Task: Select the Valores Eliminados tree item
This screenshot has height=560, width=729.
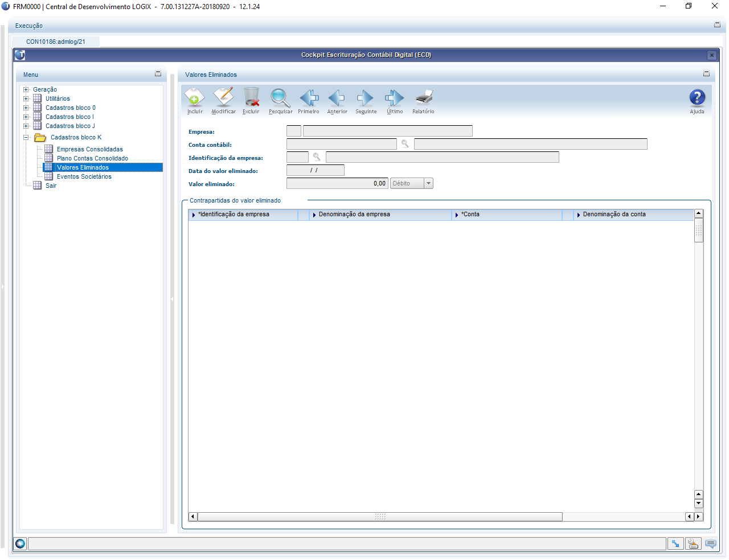Action: pyautogui.click(x=103, y=167)
